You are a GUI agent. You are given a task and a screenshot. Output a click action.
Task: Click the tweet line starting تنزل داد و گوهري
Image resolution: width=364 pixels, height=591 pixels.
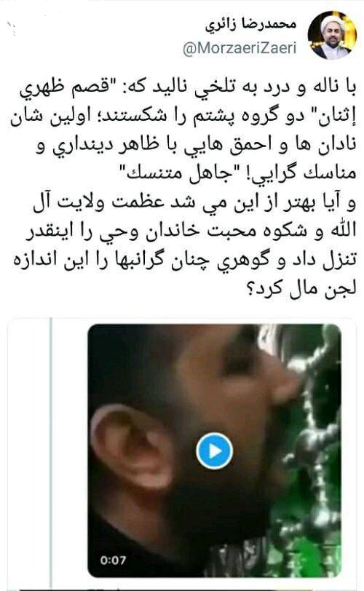(185, 260)
